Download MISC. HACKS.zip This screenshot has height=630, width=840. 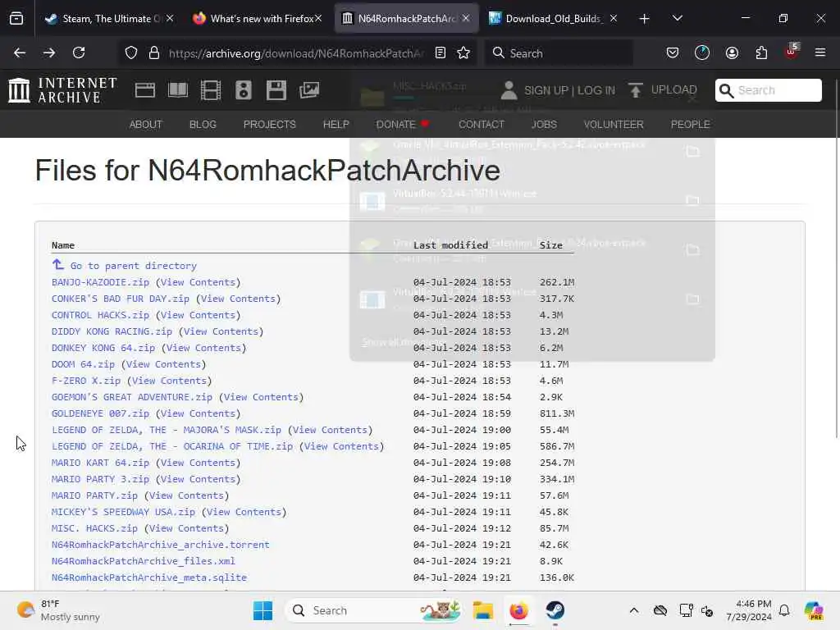click(94, 529)
